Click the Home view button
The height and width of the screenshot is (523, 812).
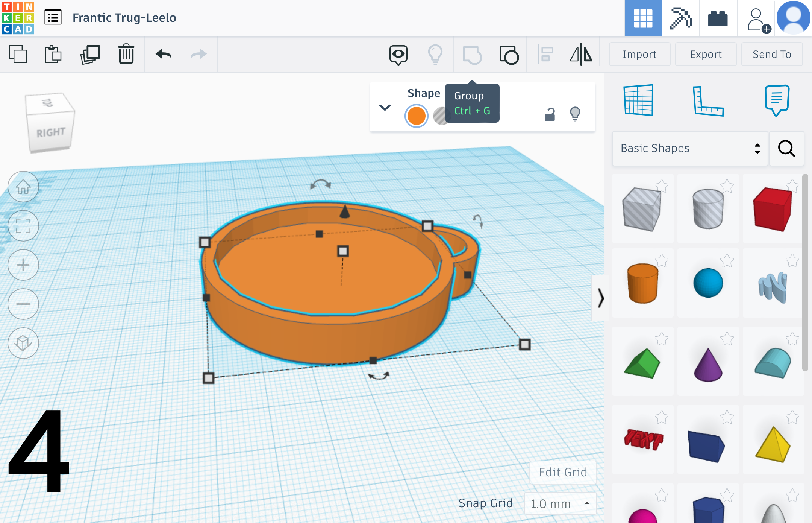(23, 187)
